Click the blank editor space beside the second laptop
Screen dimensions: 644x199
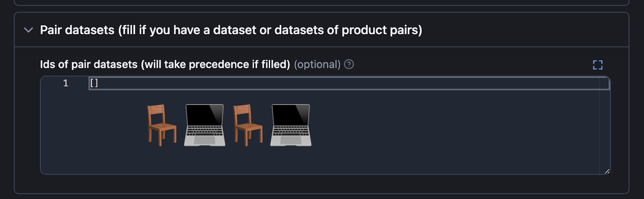tap(455, 125)
